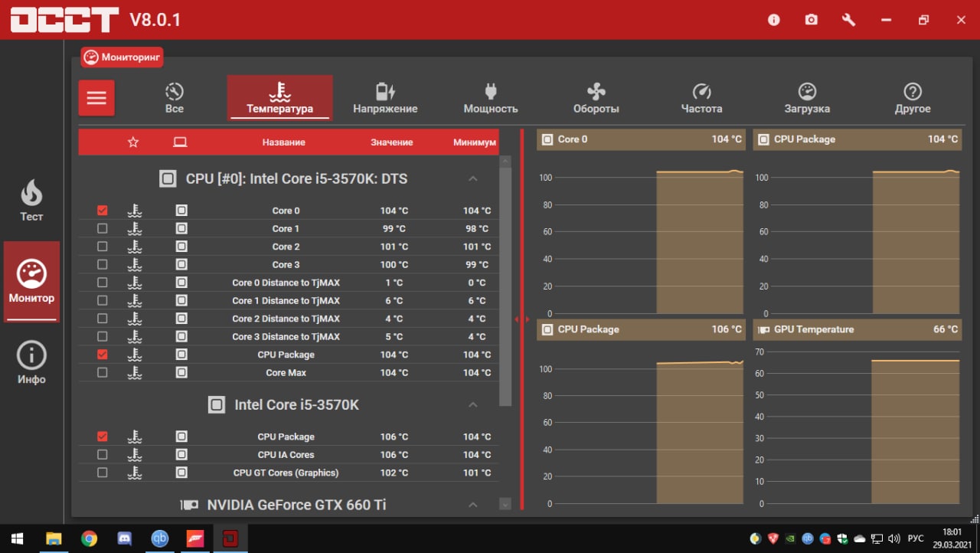The image size is (980, 553).
Task: Switch to the Напряжение tab
Action: click(x=385, y=98)
